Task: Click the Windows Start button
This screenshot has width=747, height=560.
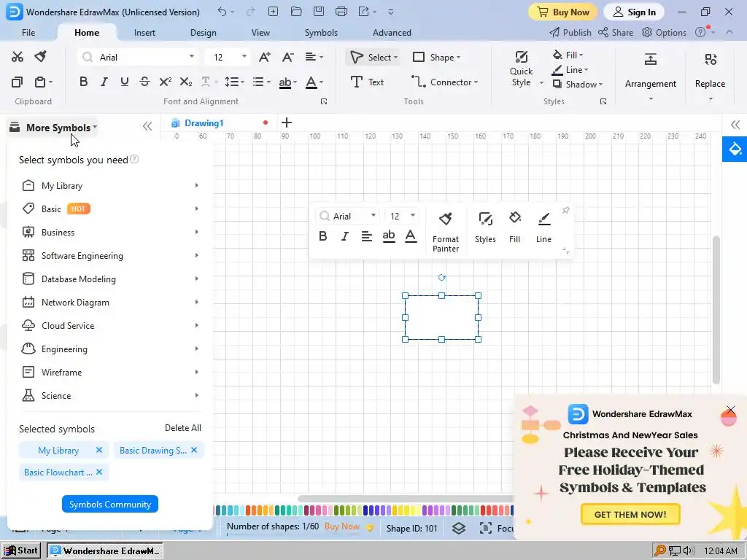Action: pyautogui.click(x=20, y=551)
